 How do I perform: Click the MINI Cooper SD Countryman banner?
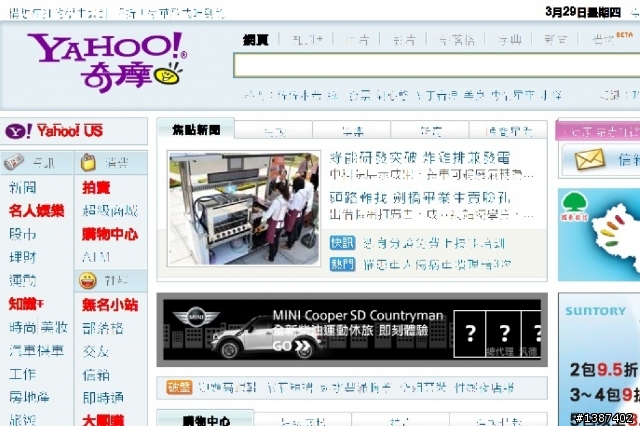(x=352, y=329)
